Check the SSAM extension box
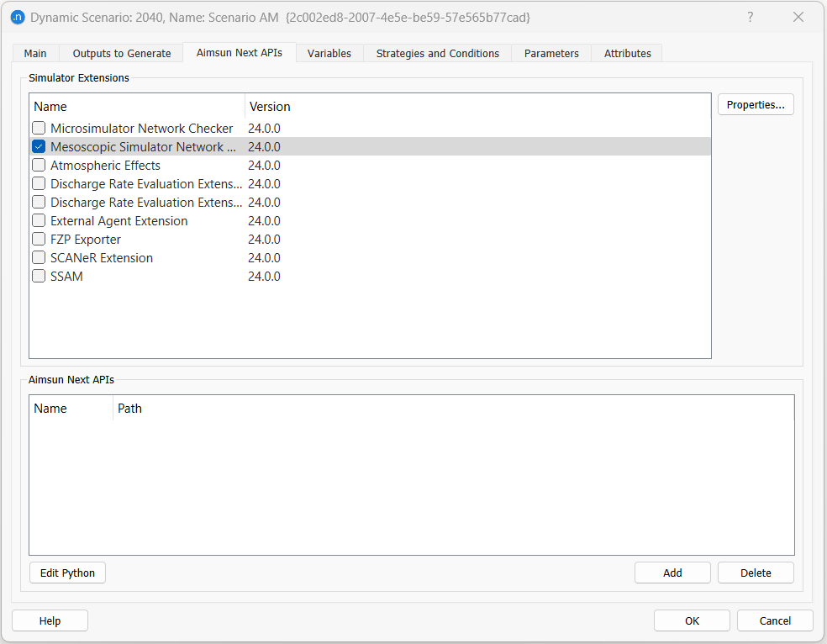 point(38,276)
